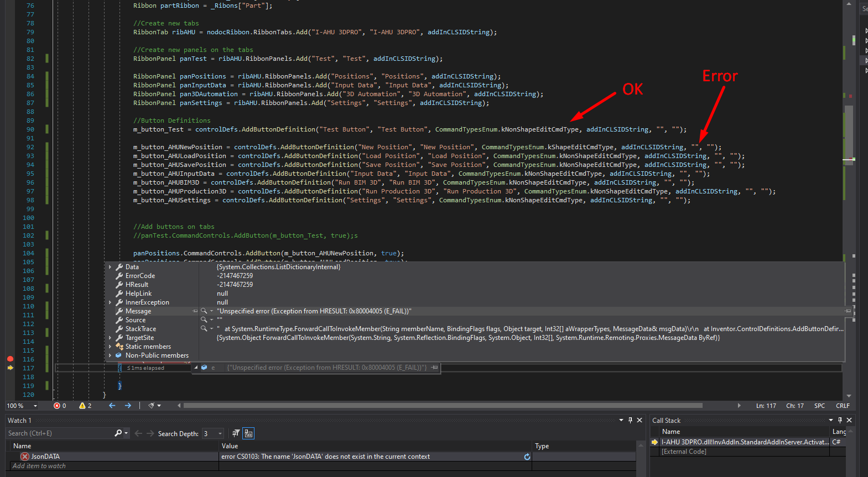Image resolution: width=868 pixels, height=477 pixels.
Task: Toggle auto hide pin for Watch 1
Action: coord(630,420)
